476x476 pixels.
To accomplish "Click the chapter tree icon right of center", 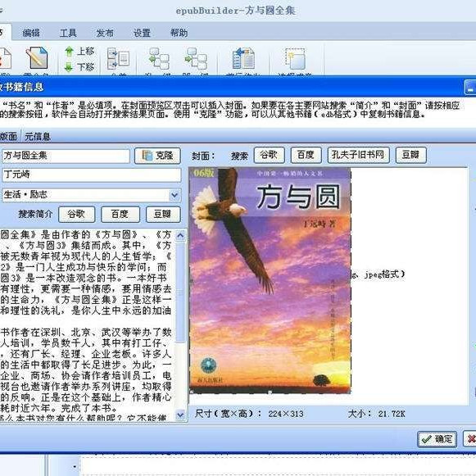I will [196, 58].
